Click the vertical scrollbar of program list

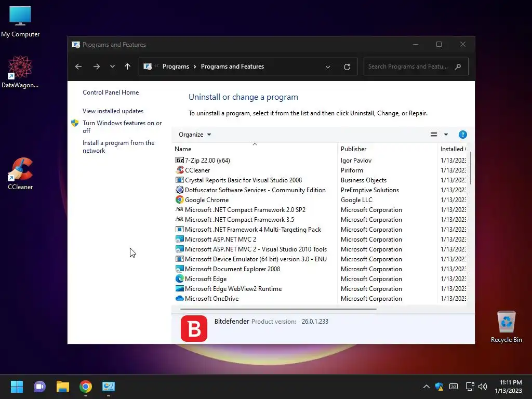[x=471, y=168]
